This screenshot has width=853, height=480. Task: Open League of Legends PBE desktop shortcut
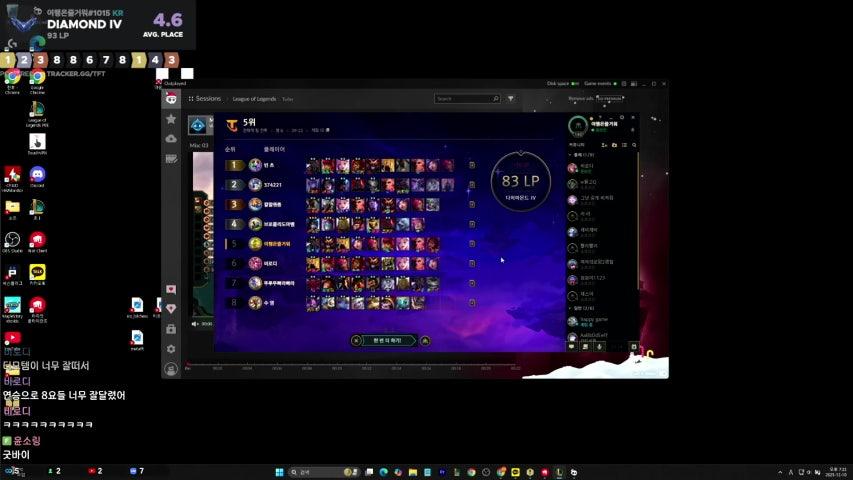click(x=37, y=114)
